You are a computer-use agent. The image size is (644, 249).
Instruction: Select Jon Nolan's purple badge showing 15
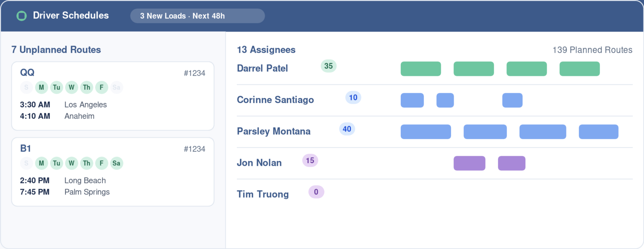pos(310,161)
